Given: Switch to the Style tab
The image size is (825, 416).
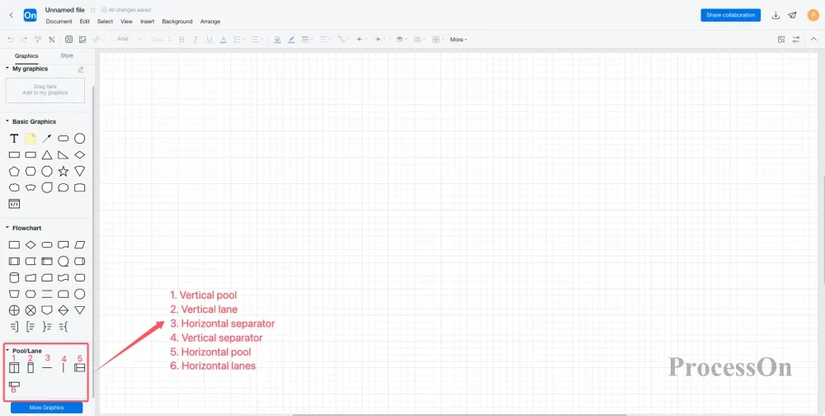Looking at the screenshot, I should (x=67, y=56).
